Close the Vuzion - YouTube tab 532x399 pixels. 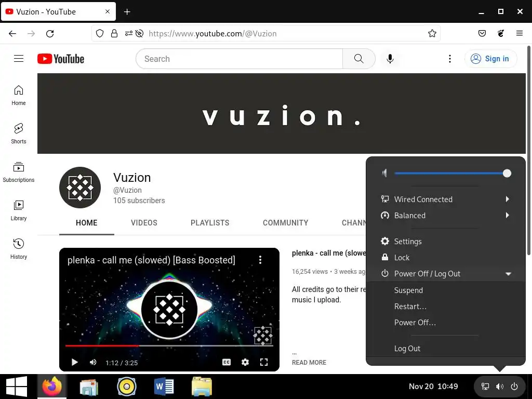108,11
